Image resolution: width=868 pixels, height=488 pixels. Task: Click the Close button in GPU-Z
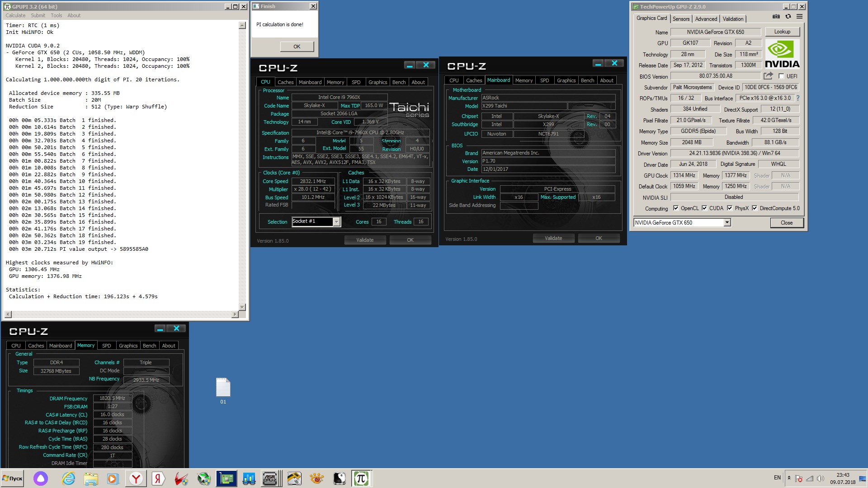787,223
